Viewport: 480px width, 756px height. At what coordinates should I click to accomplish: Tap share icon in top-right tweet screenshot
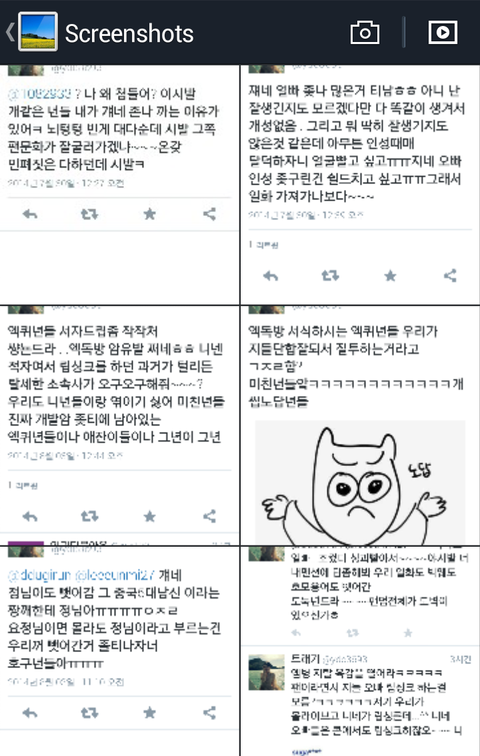tap(450, 275)
